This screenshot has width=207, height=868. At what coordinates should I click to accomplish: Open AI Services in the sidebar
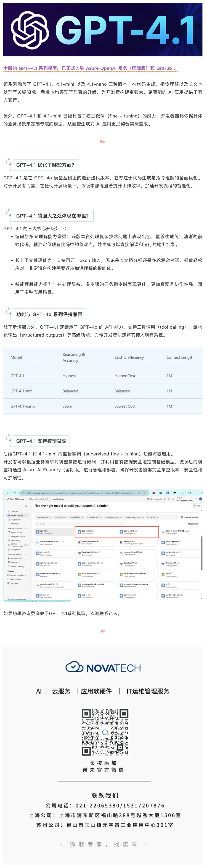(14, 524)
